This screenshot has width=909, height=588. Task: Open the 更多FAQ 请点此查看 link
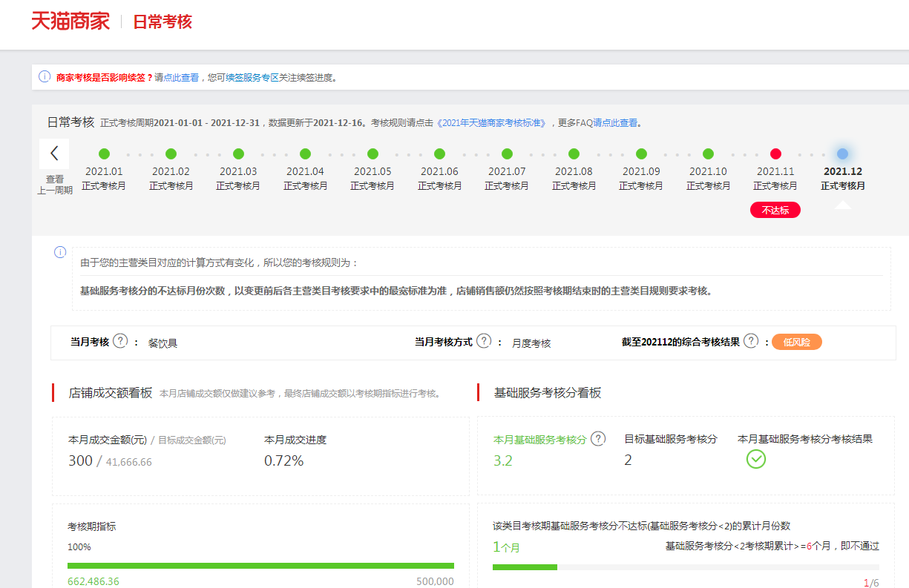615,122
